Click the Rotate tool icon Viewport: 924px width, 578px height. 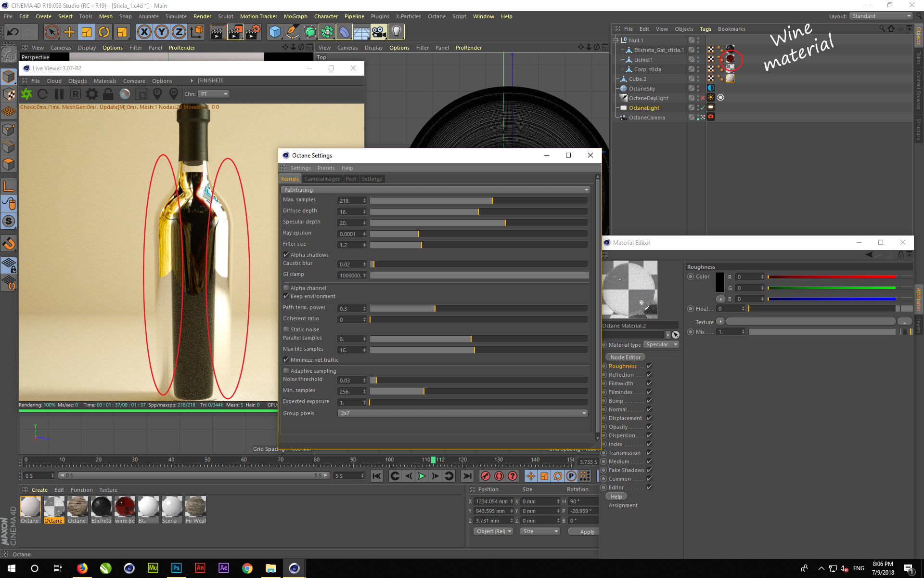[104, 32]
